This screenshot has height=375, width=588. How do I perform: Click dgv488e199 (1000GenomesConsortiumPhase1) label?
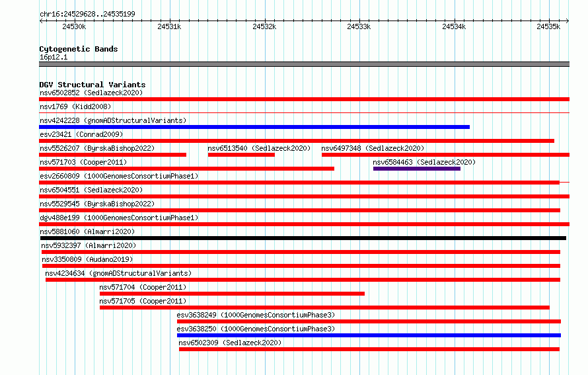pos(119,218)
